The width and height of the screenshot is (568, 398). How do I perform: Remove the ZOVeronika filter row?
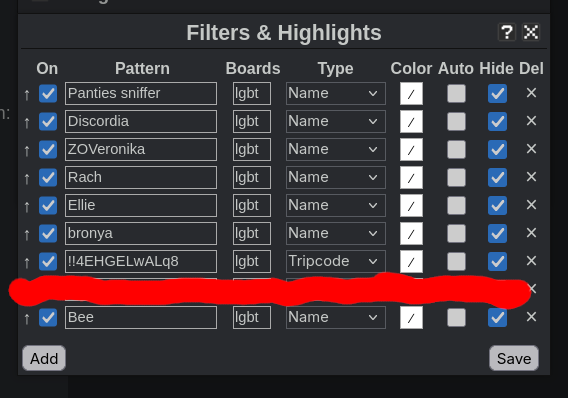(x=531, y=149)
